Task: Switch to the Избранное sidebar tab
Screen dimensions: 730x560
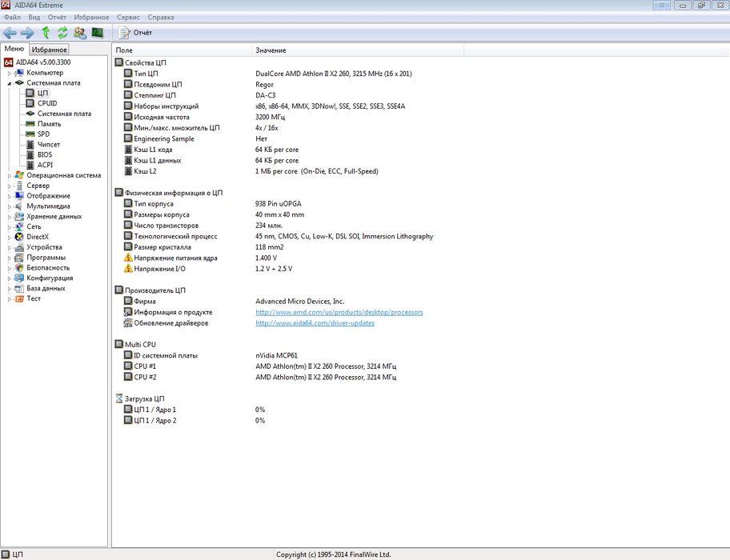Action: tap(50, 50)
